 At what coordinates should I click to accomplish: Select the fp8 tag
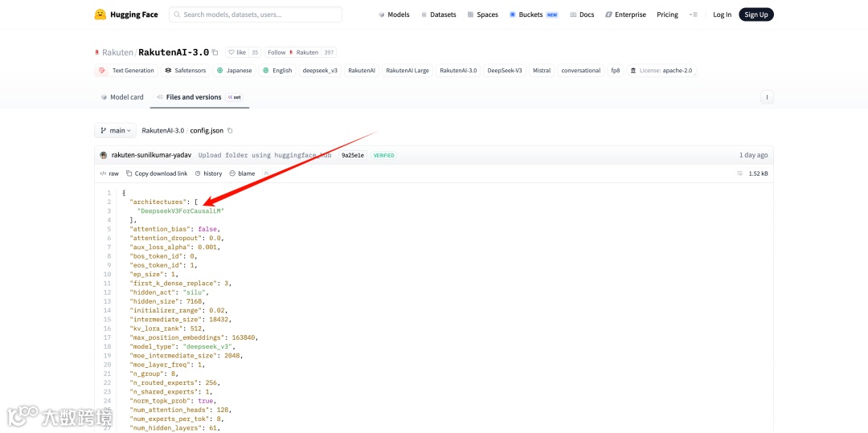click(616, 70)
